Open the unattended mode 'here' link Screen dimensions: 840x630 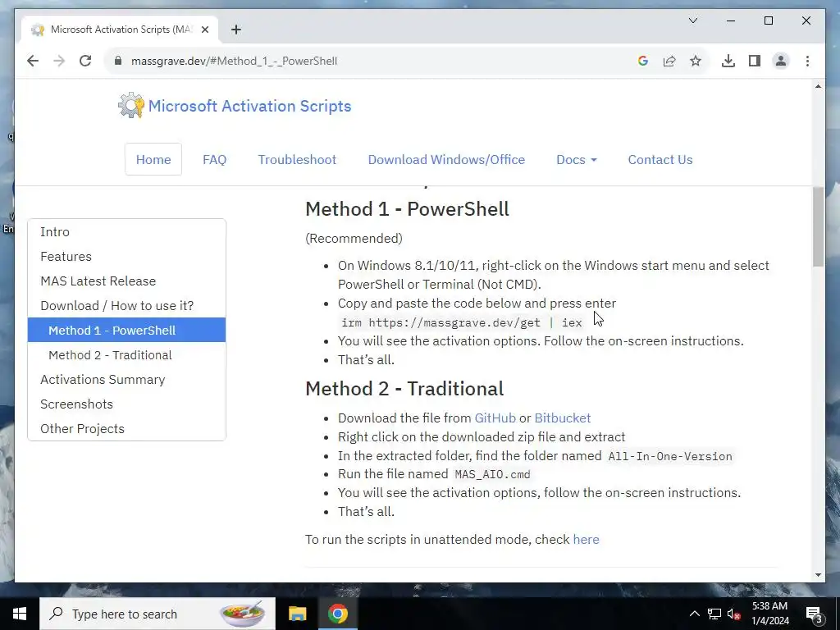tap(586, 540)
